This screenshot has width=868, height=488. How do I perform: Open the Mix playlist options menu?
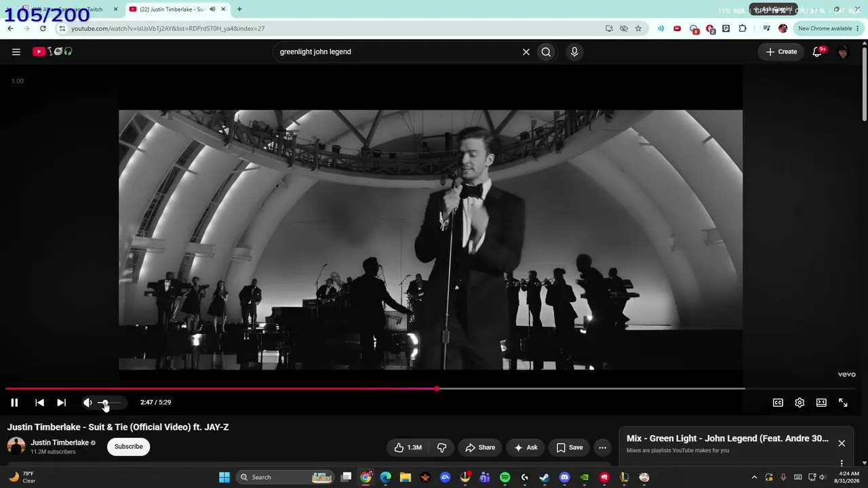pos(842,464)
